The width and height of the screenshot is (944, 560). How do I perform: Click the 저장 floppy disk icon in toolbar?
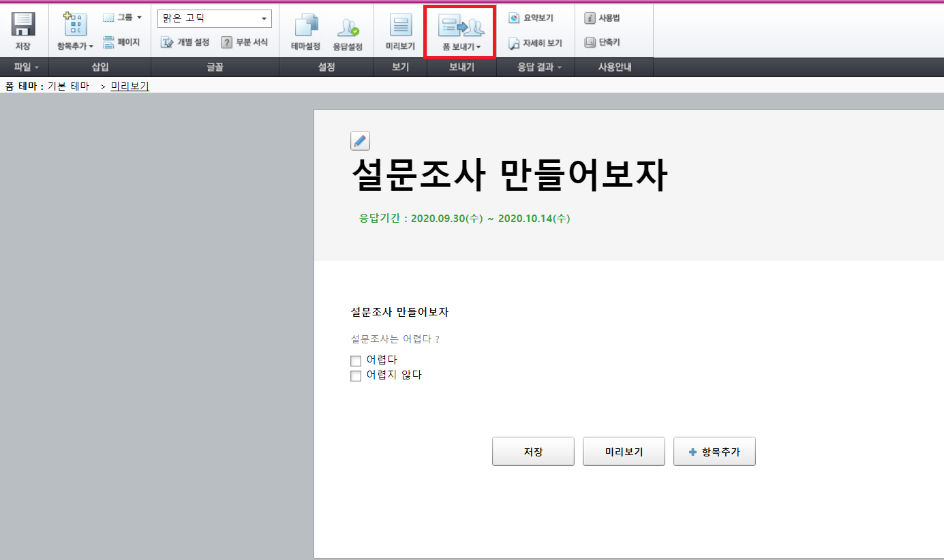[x=23, y=31]
